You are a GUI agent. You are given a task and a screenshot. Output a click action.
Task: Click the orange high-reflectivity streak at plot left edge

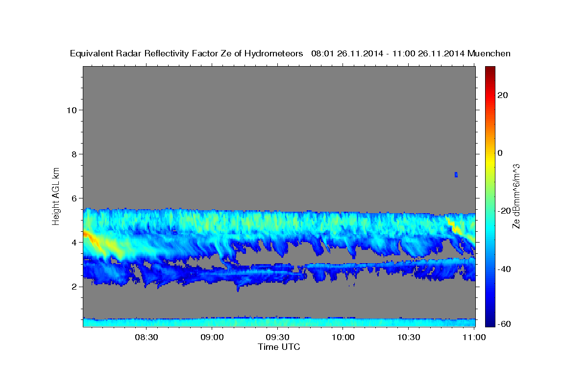pos(89,237)
